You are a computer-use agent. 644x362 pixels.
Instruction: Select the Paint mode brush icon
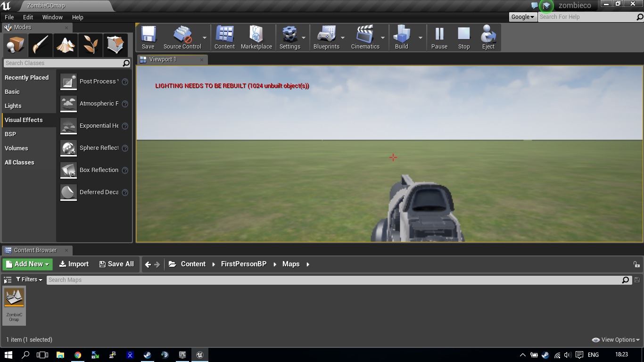(41, 45)
